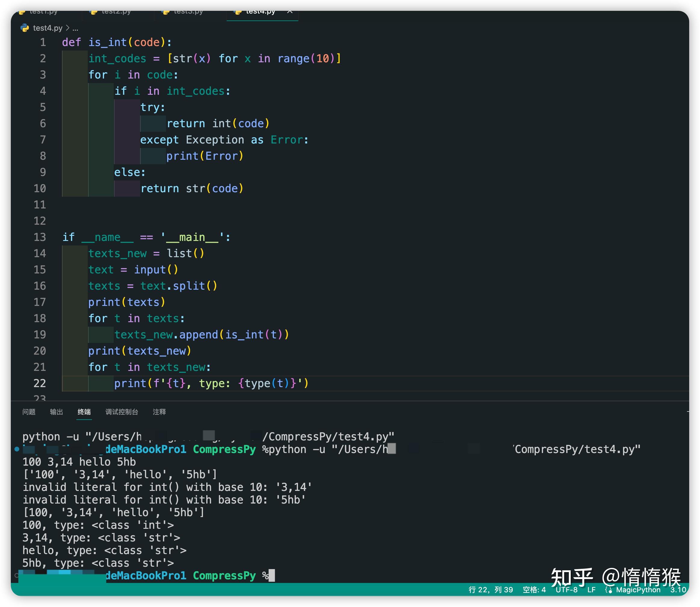Screen dimensions: 700x607
Task: Open the 输出 panel tab
Action: 57,411
